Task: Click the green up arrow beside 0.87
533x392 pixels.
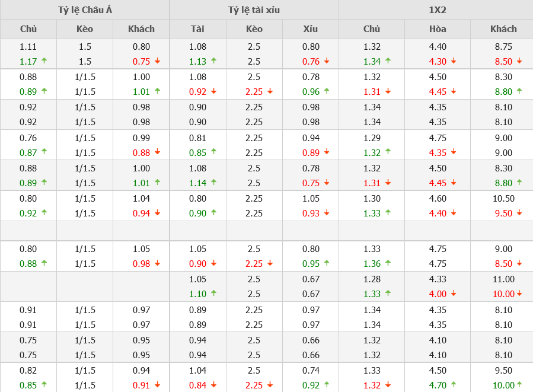Action: click(44, 152)
